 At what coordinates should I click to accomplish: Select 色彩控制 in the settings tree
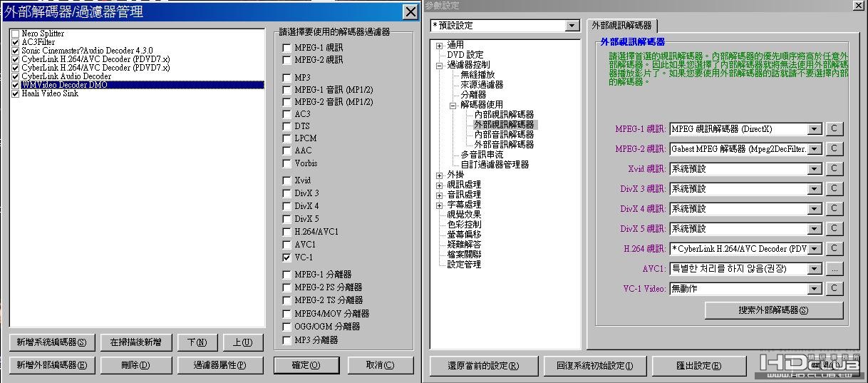[464, 225]
